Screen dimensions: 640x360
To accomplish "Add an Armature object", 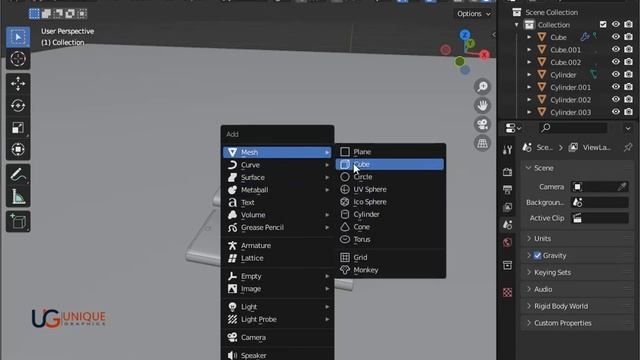I will pos(278,245).
